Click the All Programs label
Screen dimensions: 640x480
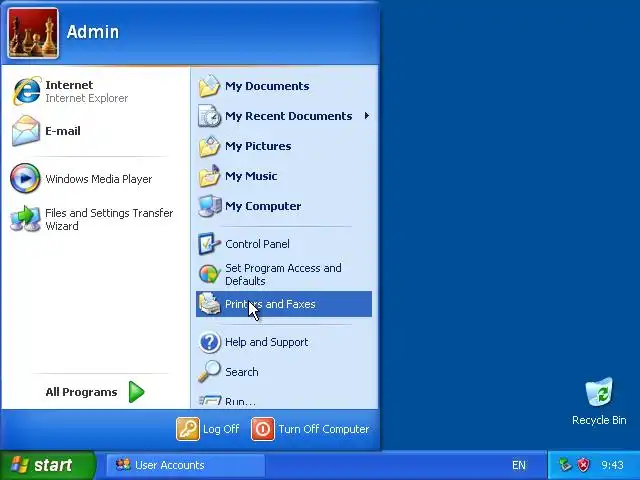[x=81, y=392]
